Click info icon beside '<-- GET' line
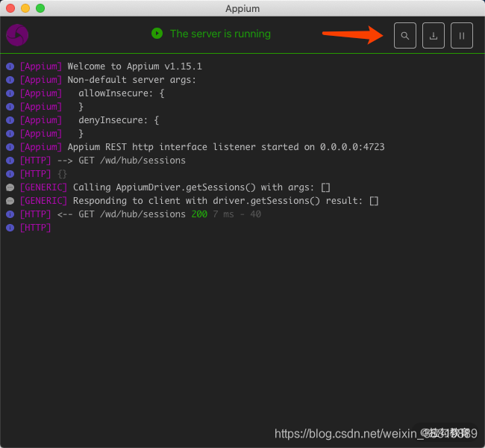 coord(10,214)
